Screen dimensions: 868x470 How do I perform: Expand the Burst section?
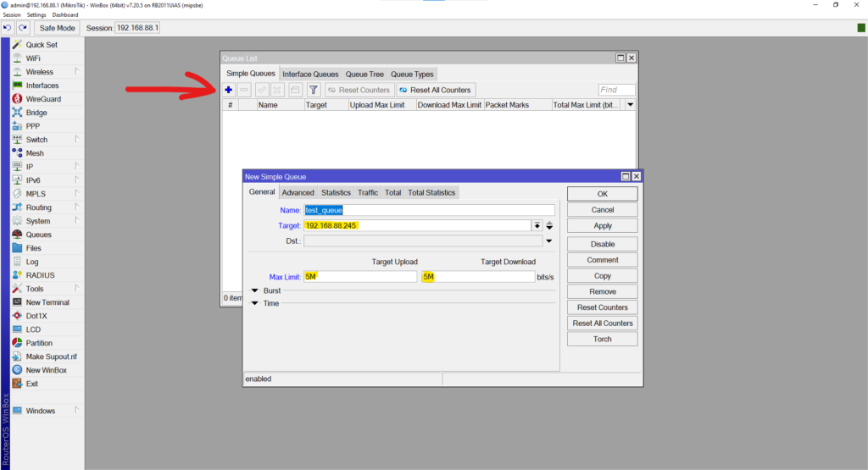click(256, 290)
